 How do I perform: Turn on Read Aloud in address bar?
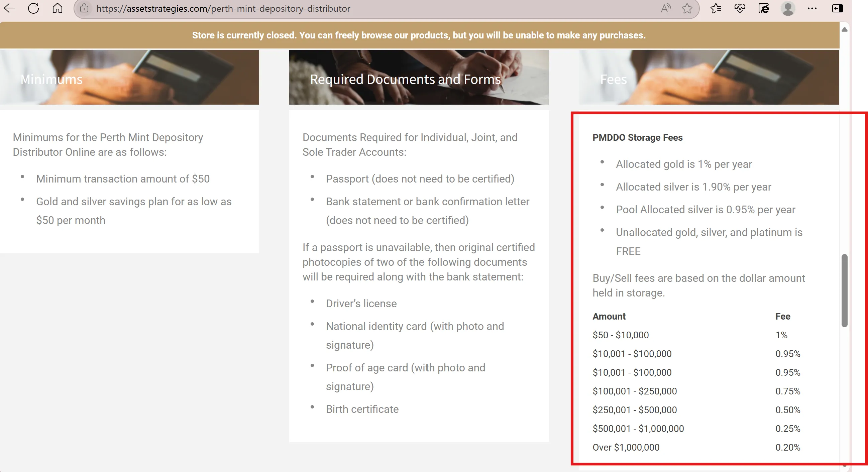666,8
